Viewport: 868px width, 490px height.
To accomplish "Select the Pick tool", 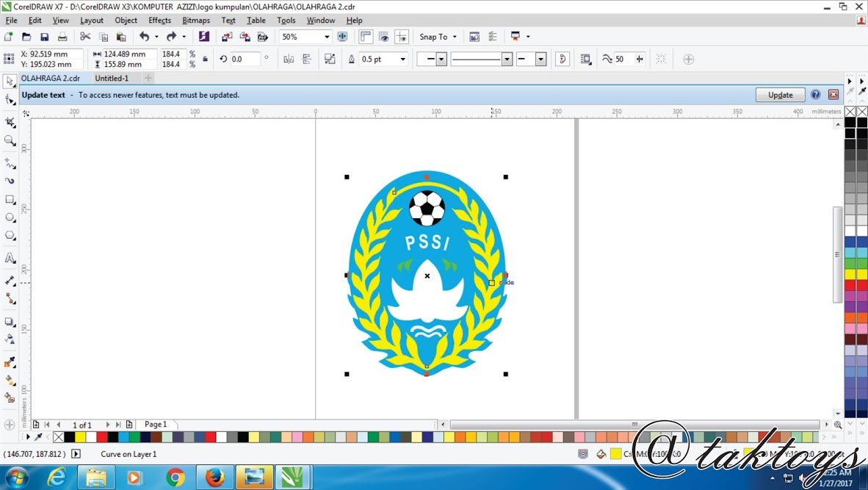I will 10,82.
